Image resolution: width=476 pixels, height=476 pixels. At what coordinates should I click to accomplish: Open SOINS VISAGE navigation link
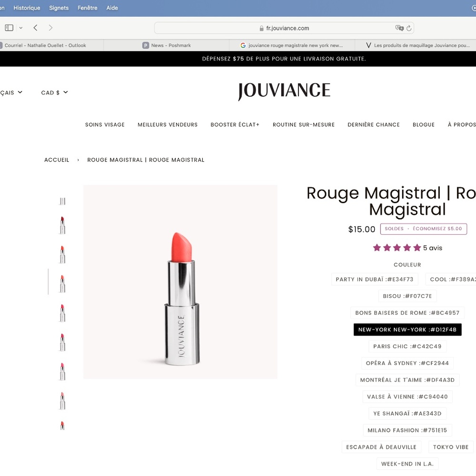(x=105, y=125)
